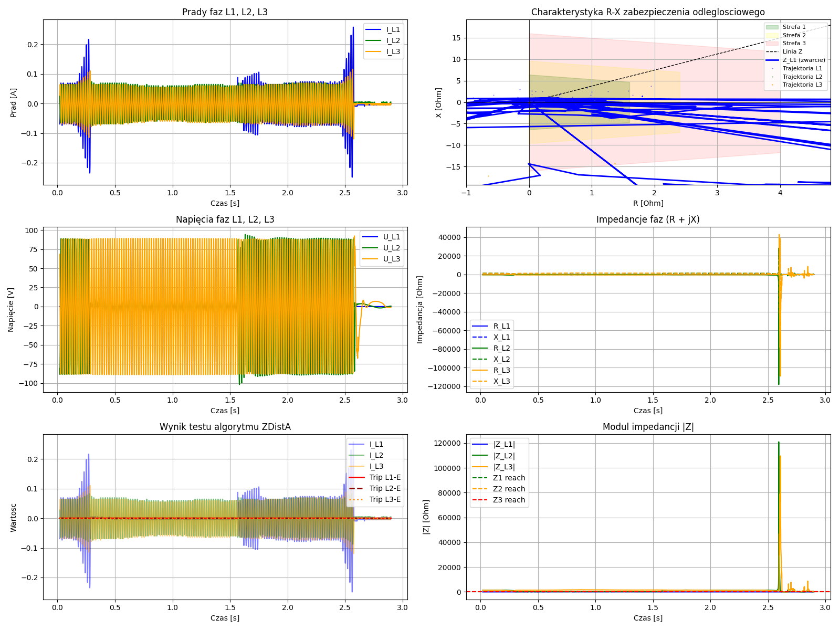Image resolution: width=840 pixels, height=630 pixels.
Task: Select the "Linia Z" legend entry
Action: (792, 51)
